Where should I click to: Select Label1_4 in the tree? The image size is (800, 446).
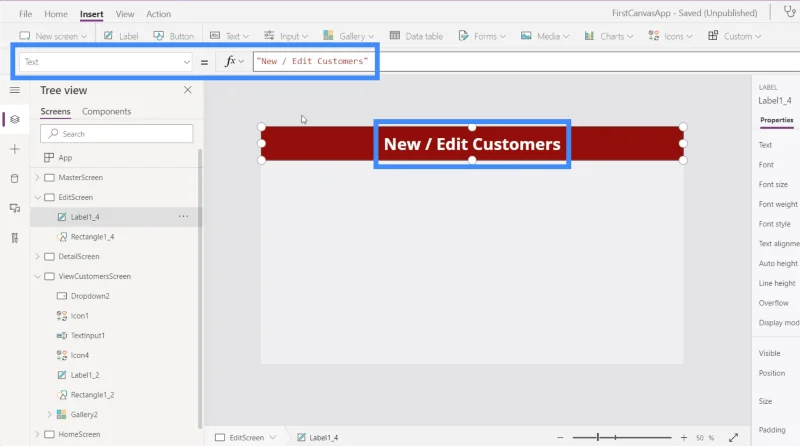85,217
